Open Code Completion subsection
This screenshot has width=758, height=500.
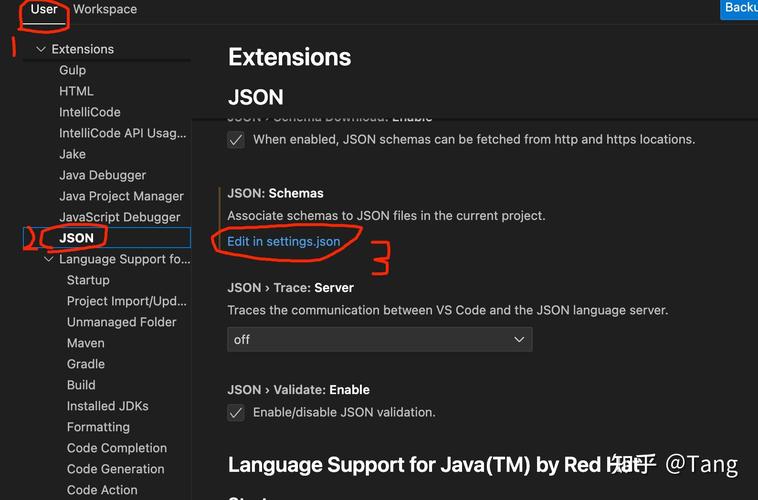pyautogui.click(x=117, y=448)
